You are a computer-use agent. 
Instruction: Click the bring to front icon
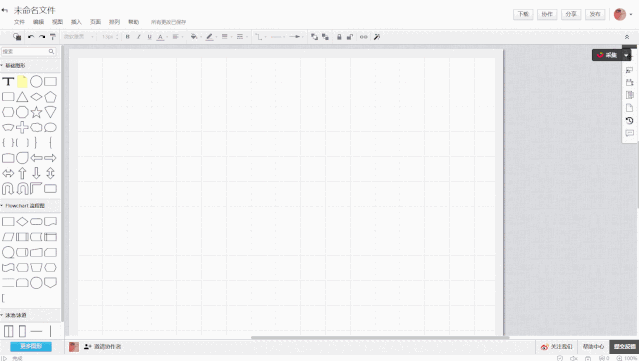[x=314, y=37]
